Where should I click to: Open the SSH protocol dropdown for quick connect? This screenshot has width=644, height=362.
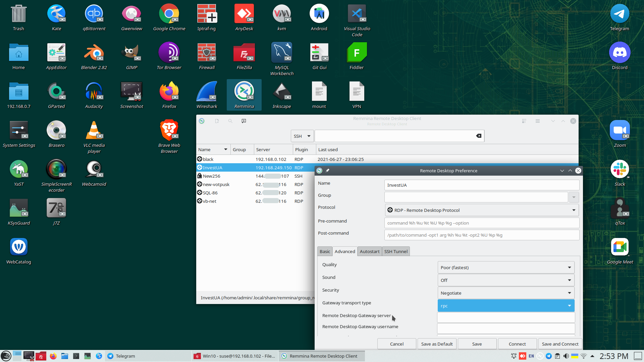302,136
